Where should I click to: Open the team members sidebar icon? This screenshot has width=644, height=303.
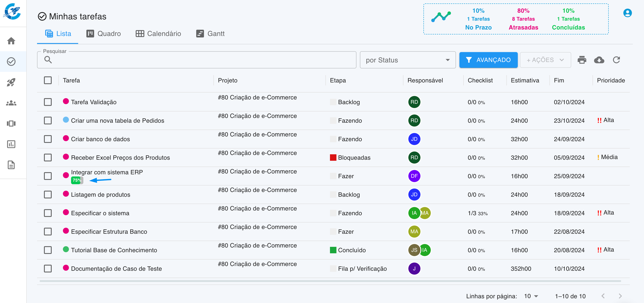click(x=11, y=103)
